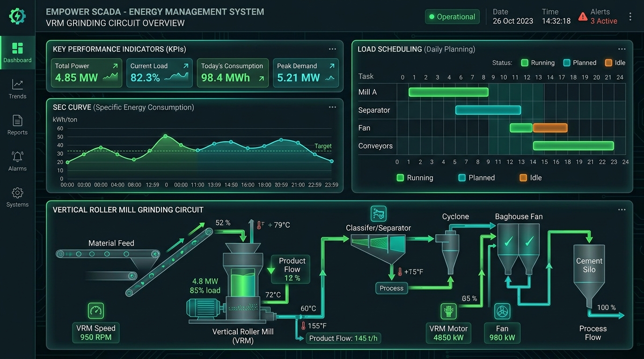Click the red alerts warning triangle

point(583,17)
